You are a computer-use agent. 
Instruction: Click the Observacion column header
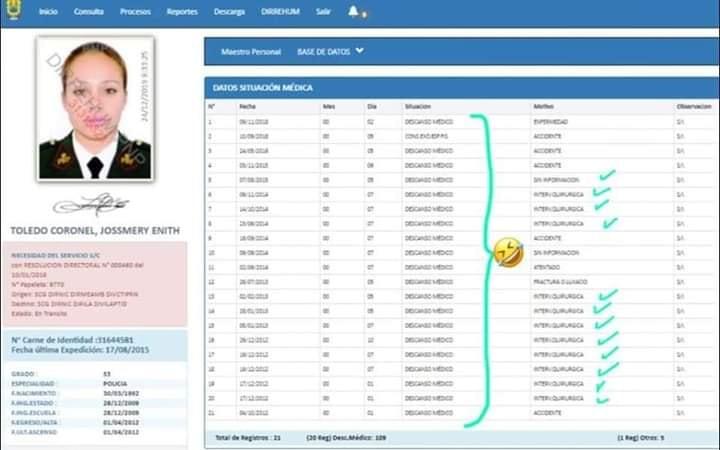[x=693, y=107]
